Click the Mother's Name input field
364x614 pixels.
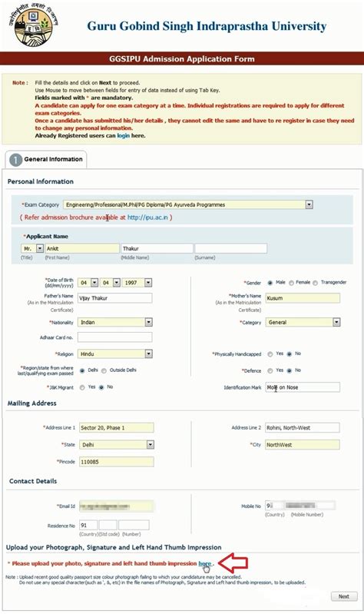[x=303, y=298]
